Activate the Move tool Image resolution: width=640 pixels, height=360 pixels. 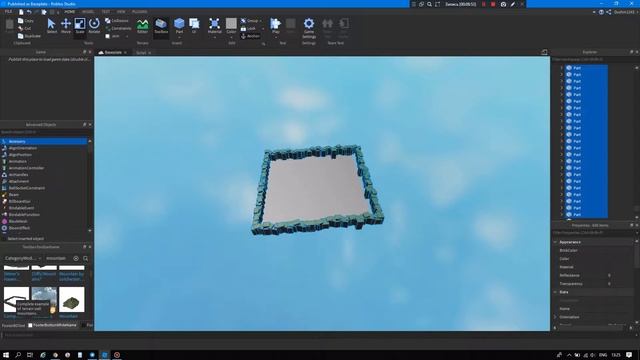(66, 26)
